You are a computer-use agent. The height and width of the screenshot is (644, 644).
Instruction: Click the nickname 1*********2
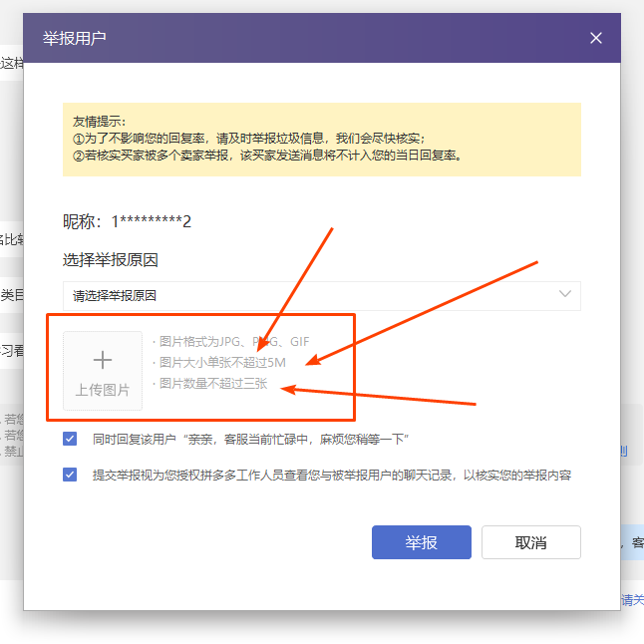(152, 221)
